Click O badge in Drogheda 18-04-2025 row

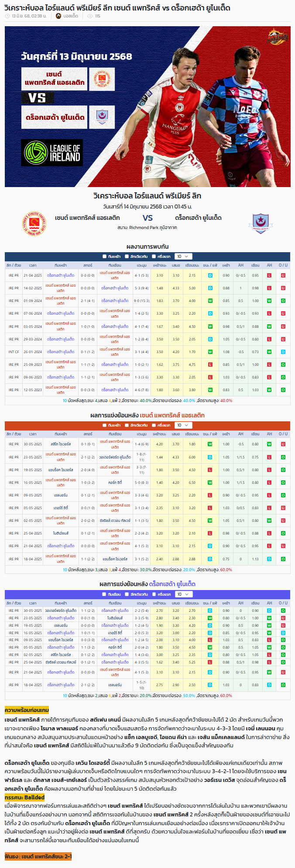pyautogui.click(x=283, y=685)
